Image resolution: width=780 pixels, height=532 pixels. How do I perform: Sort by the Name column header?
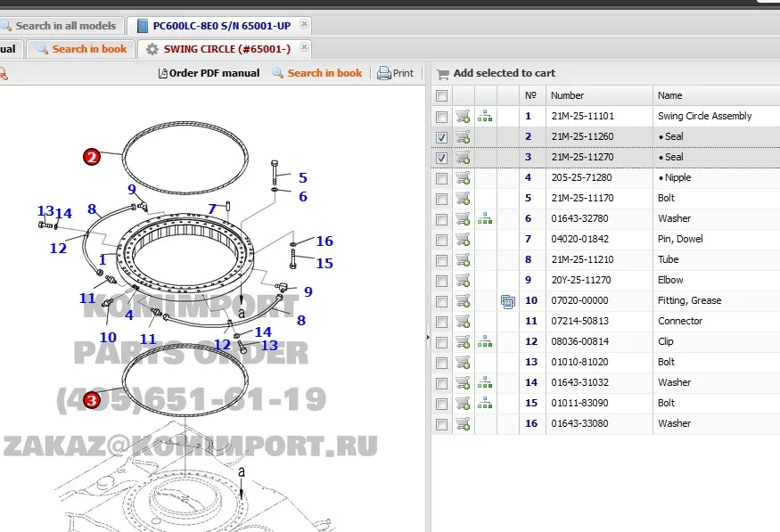717,95
